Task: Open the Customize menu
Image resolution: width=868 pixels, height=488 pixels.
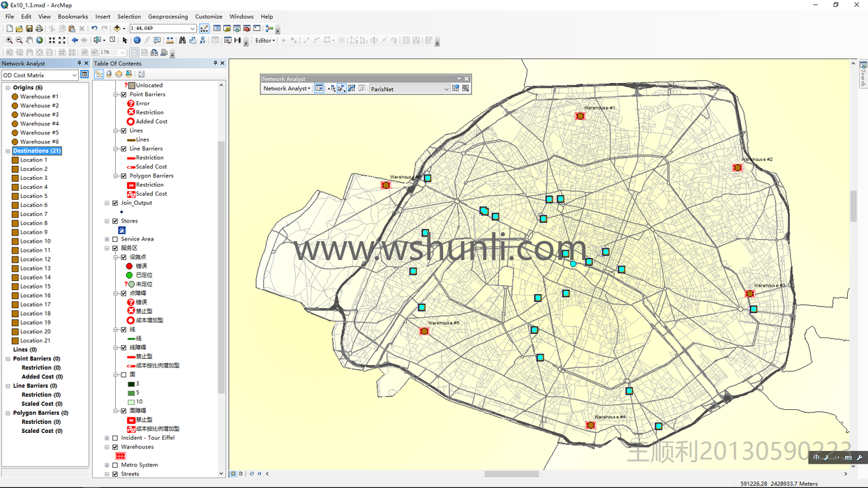Action: pos(209,17)
